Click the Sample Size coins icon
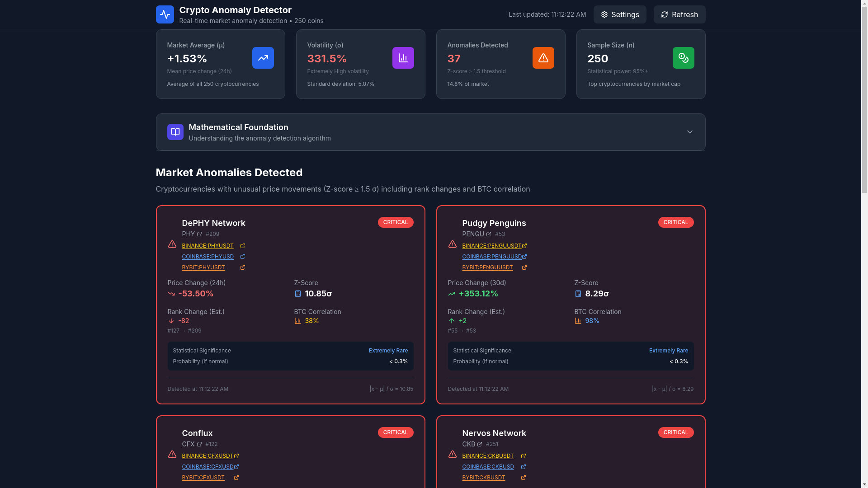The width and height of the screenshot is (868, 488). pos(683,58)
